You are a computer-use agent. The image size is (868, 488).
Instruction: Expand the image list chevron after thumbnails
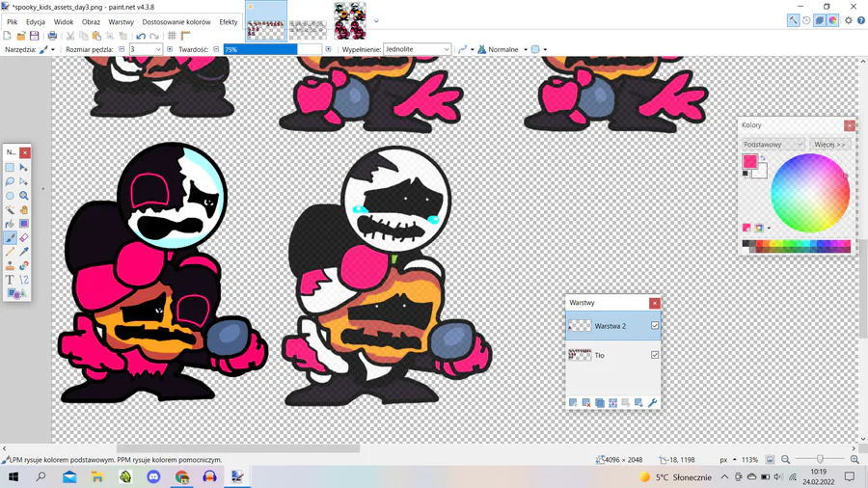376,21
